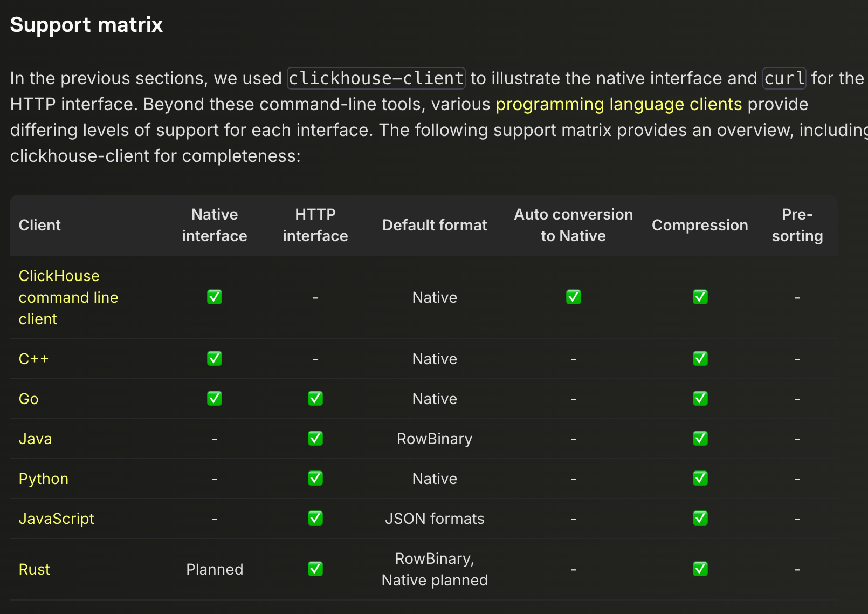Click the HTTP interface checkmark in Go row
The height and width of the screenshot is (614, 868).
[x=315, y=398]
